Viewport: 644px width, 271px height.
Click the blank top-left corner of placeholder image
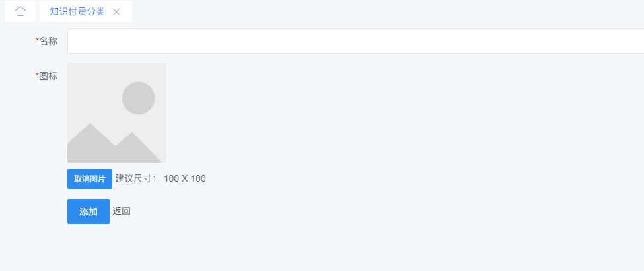pos(76,71)
